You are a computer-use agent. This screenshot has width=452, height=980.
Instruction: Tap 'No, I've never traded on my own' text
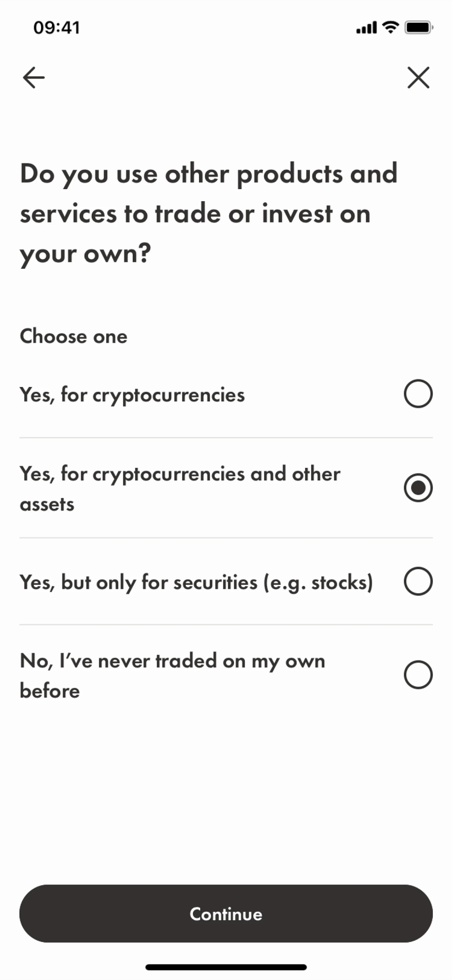tap(172, 661)
